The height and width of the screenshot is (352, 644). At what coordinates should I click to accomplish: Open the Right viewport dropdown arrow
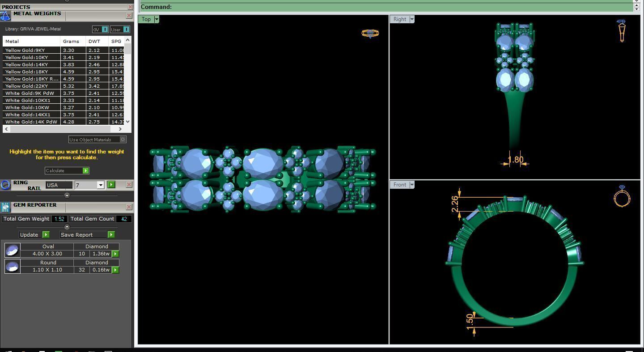click(x=412, y=19)
